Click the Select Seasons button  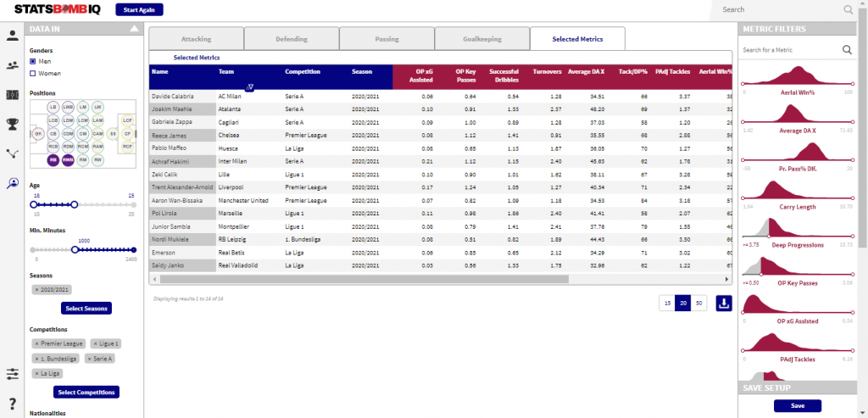[x=86, y=309]
